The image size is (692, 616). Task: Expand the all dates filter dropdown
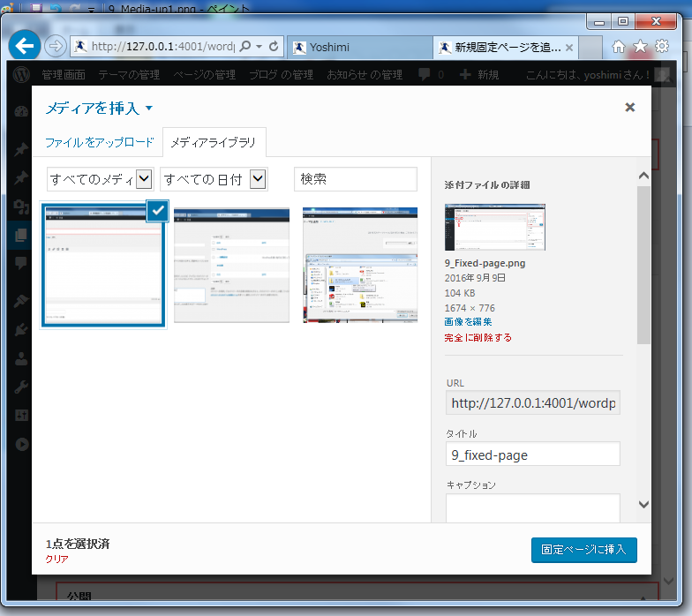click(x=258, y=179)
